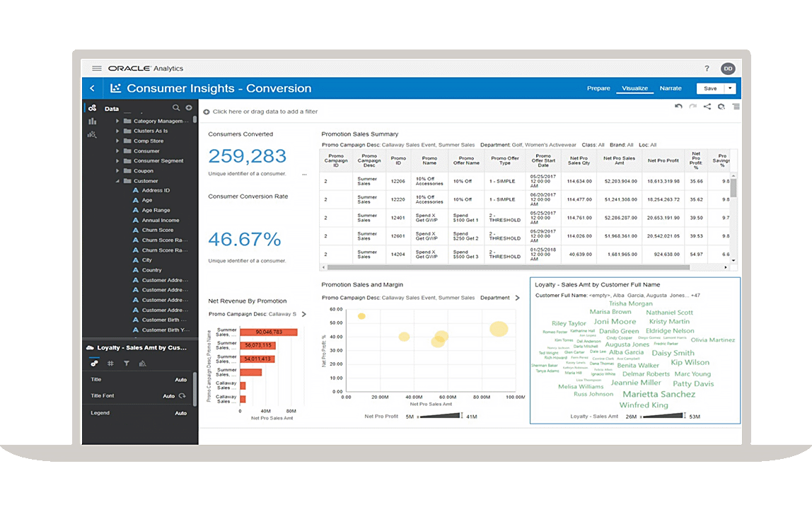This screenshot has width=812, height=512.
Task: Open the Filter funnel properties tab icon
Action: click(127, 363)
